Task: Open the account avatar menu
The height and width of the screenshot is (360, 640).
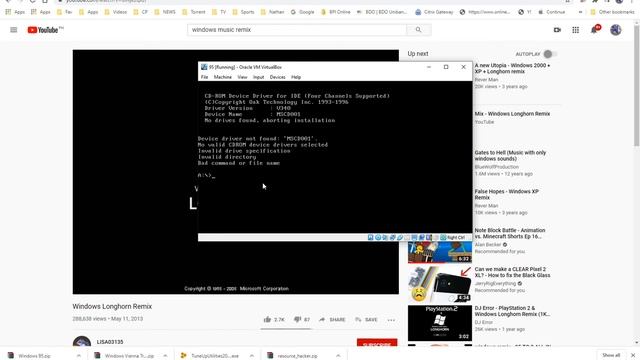Action: tap(616, 30)
